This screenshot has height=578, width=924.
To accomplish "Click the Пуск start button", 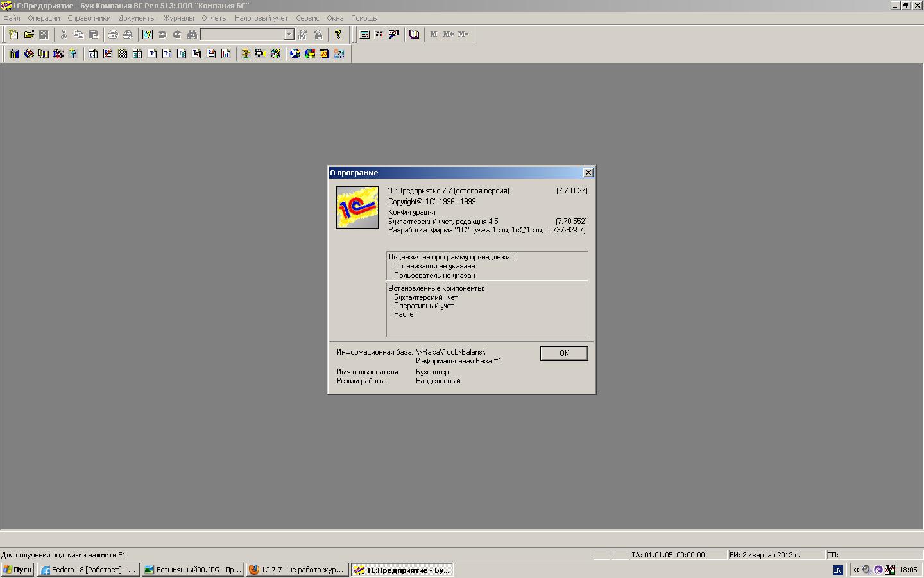I will click(17, 570).
